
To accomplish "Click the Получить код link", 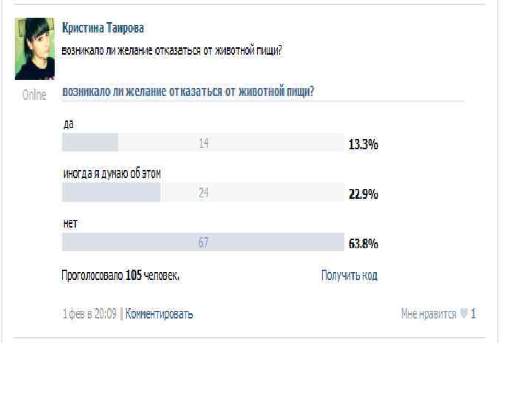I will pos(349,276).
